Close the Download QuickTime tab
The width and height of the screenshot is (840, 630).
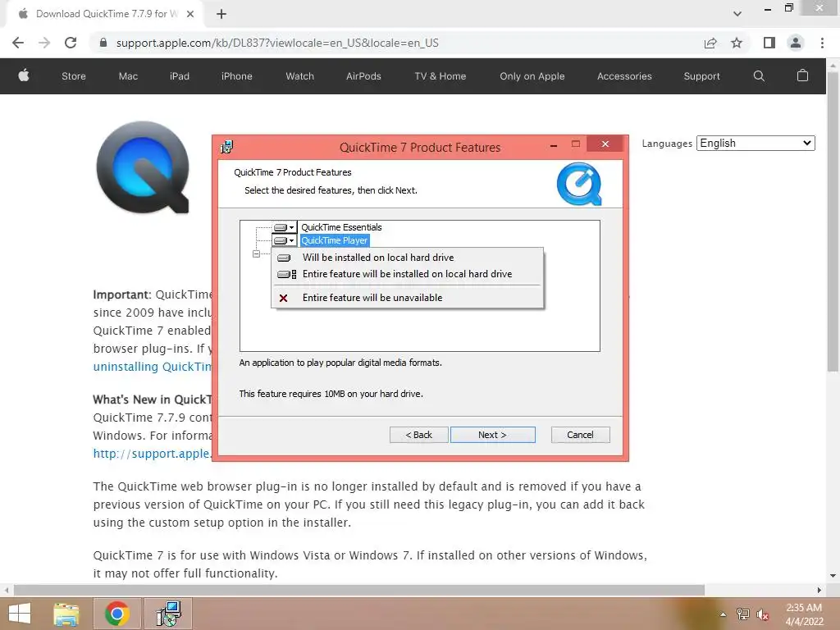(x=190, y=14)
